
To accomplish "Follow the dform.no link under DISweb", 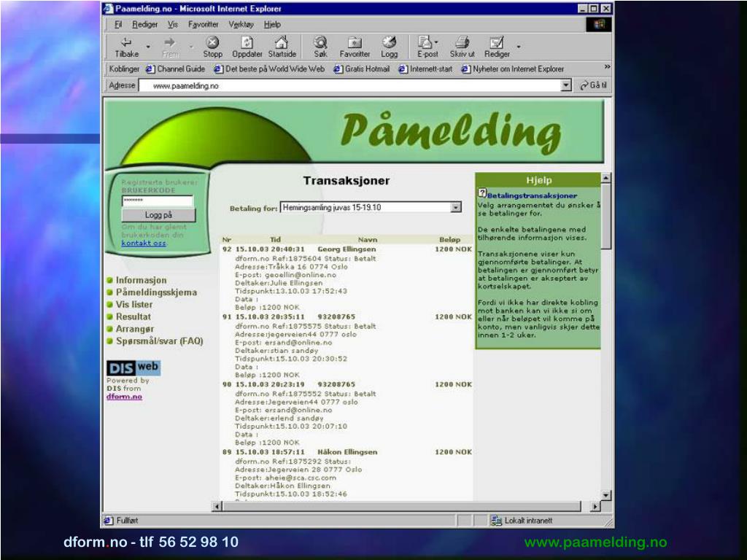I will coord(124,396).
